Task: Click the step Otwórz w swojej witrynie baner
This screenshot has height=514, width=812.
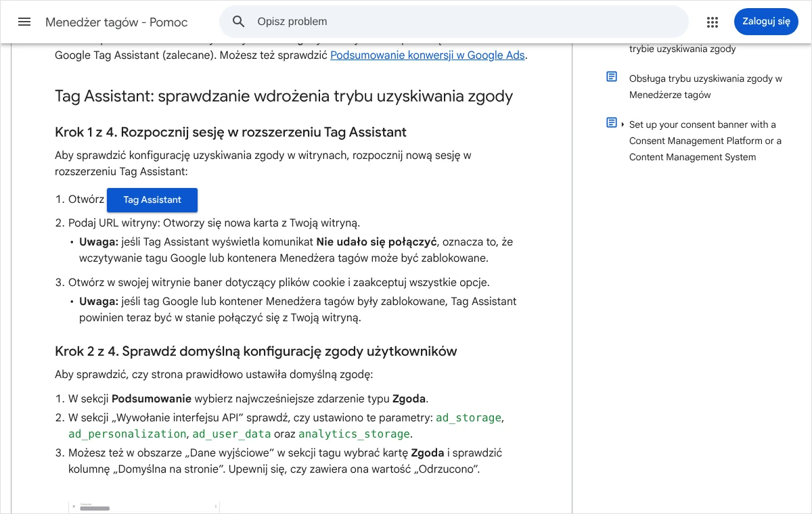Action: 279,282
